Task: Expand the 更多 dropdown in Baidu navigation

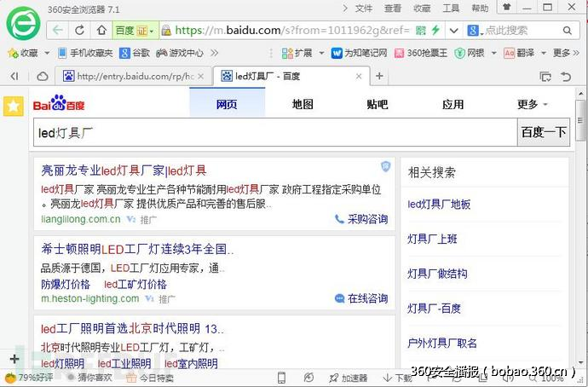Action: (533, 105)
